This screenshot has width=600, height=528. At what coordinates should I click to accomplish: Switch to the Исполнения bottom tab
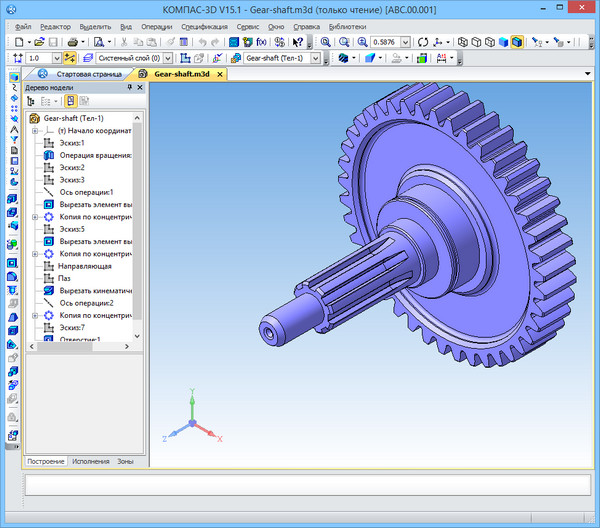pyautogui.click(x=91, y=461)
